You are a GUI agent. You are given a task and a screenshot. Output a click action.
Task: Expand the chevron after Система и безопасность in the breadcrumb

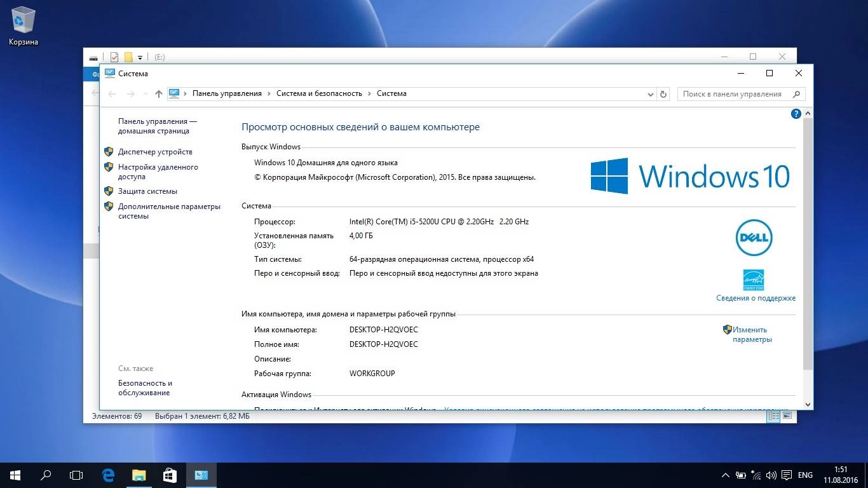[x=369, y=93]
